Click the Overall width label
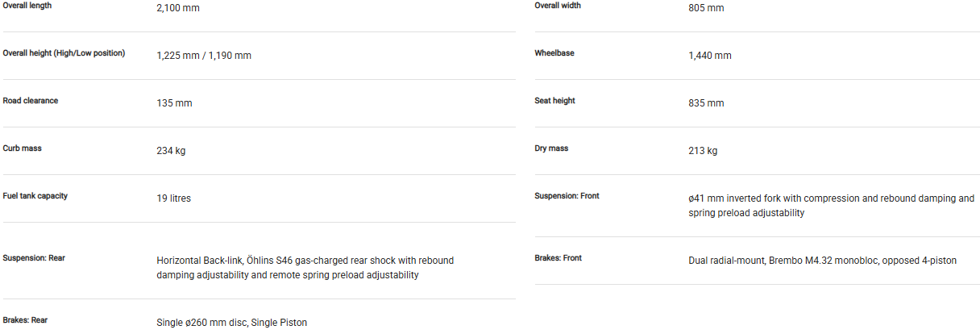 [x=558, y=6]
